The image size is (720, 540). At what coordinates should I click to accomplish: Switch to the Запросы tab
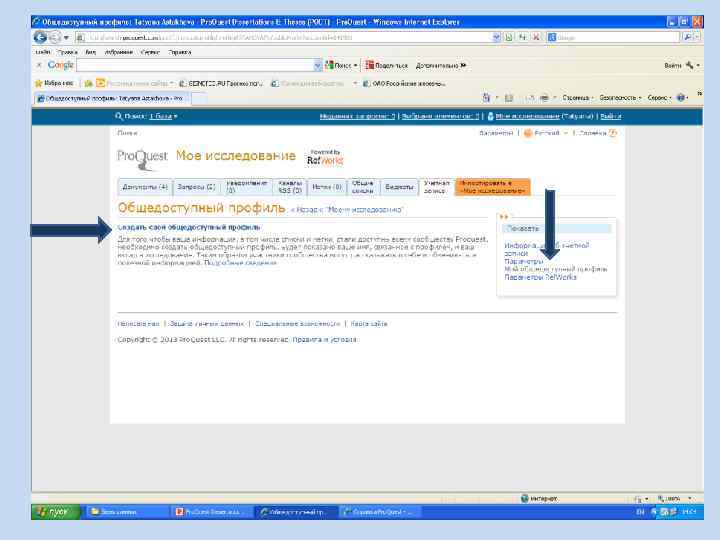click(196, 187)
